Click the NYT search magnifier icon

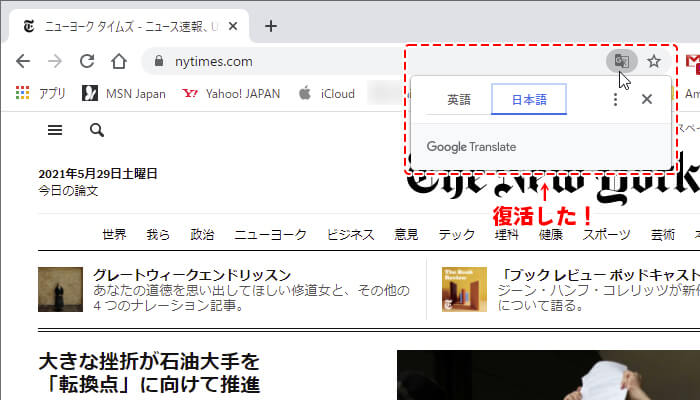click(97, 130)
